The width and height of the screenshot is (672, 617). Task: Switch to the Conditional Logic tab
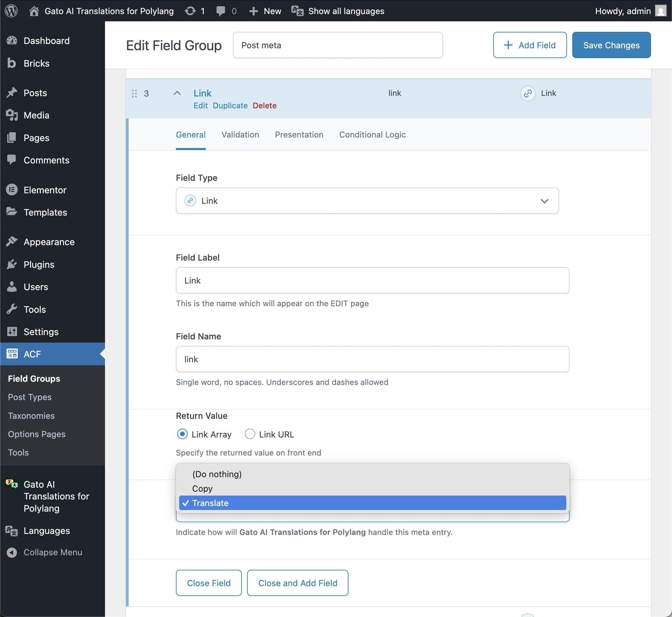point(372,135)
